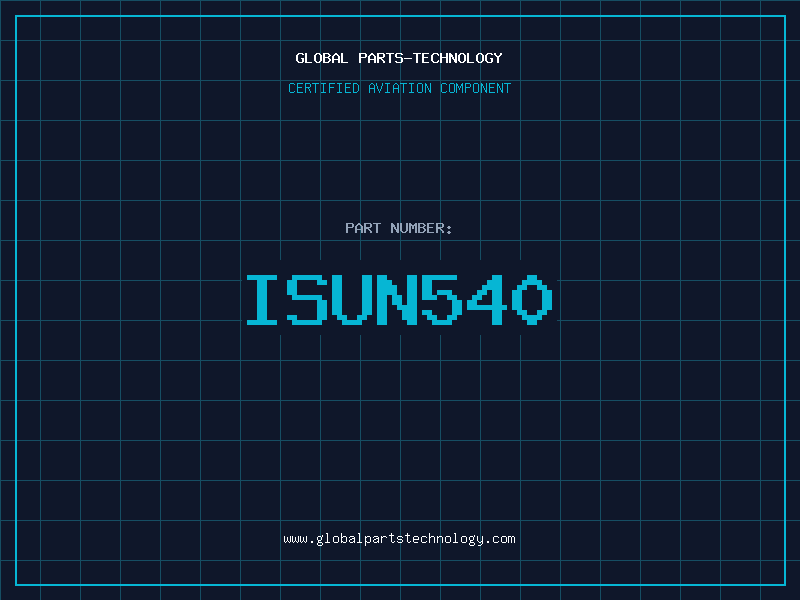
Task: Open the www.globalpartstechnology.com link
Action: tap(399, 539)
